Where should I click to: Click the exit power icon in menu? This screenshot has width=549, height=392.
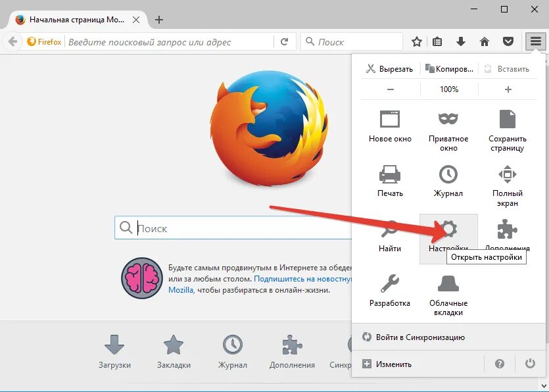530,363
